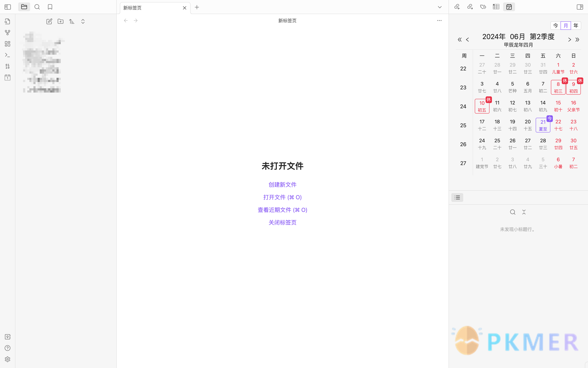The height and width of the screenshot is (368, 588).
Task: Go to next year double chevron
Action: (x=577, y=39)
